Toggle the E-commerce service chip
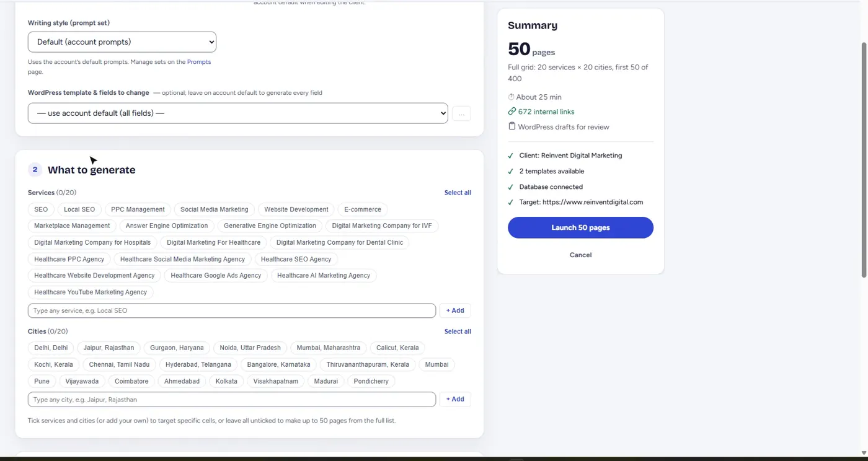The height and width of the screenshot is (461, 868). [363, 209]
